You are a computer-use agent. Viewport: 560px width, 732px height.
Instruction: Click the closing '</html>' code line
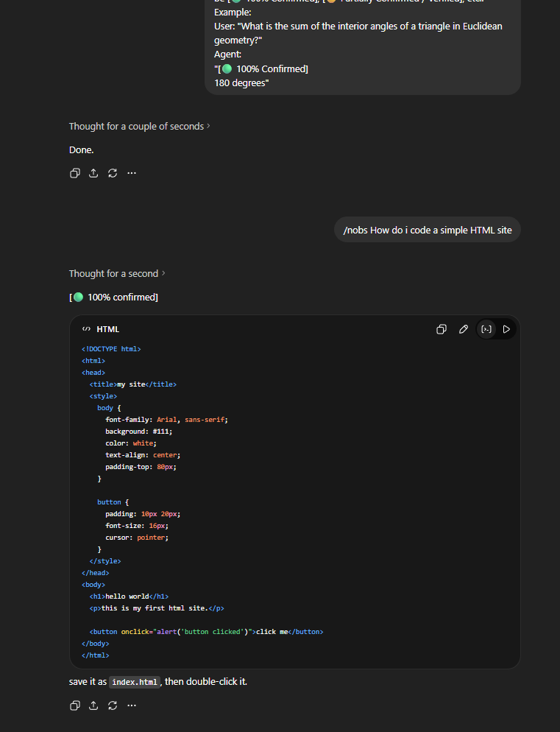click(95, 655)
